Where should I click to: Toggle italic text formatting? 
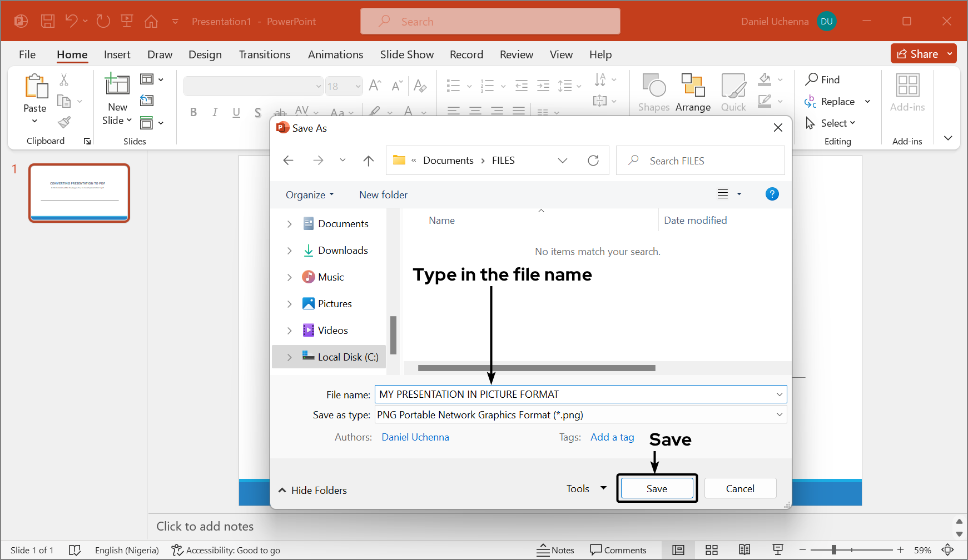click(215, 112)
